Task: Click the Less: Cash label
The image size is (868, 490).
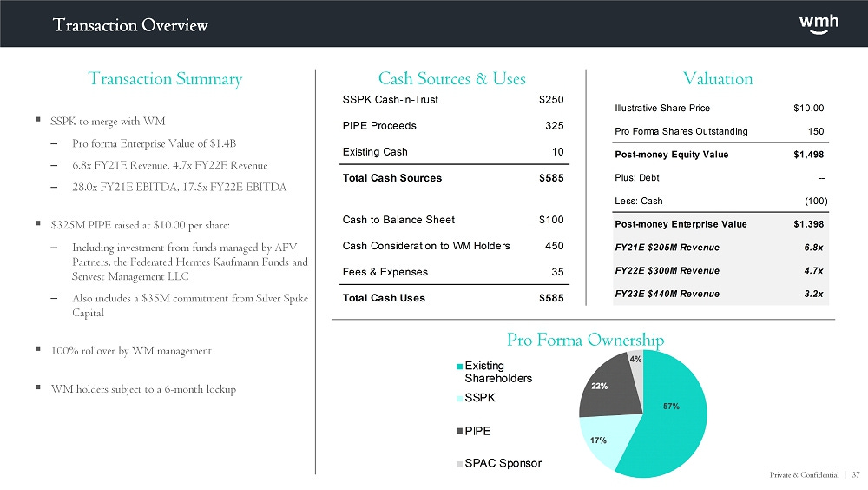Action: click(x=638, y=202)
